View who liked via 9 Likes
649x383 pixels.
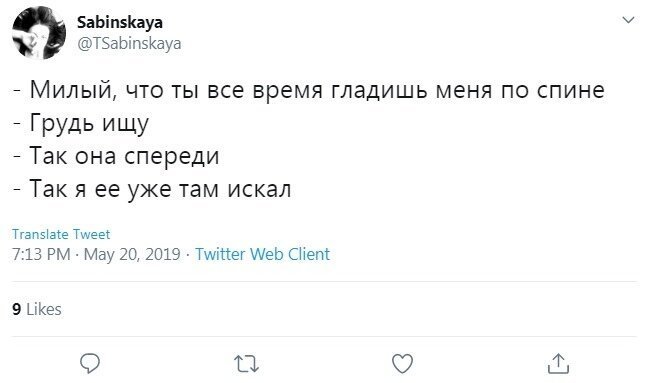37,309
